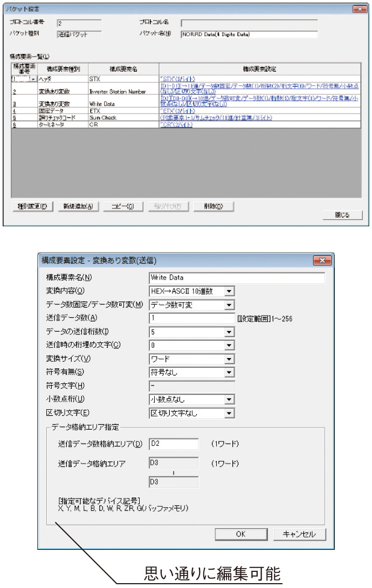Click the 送信データ数格納エリア field showing D2
This screenshot has width=372, height=588.
174,445
